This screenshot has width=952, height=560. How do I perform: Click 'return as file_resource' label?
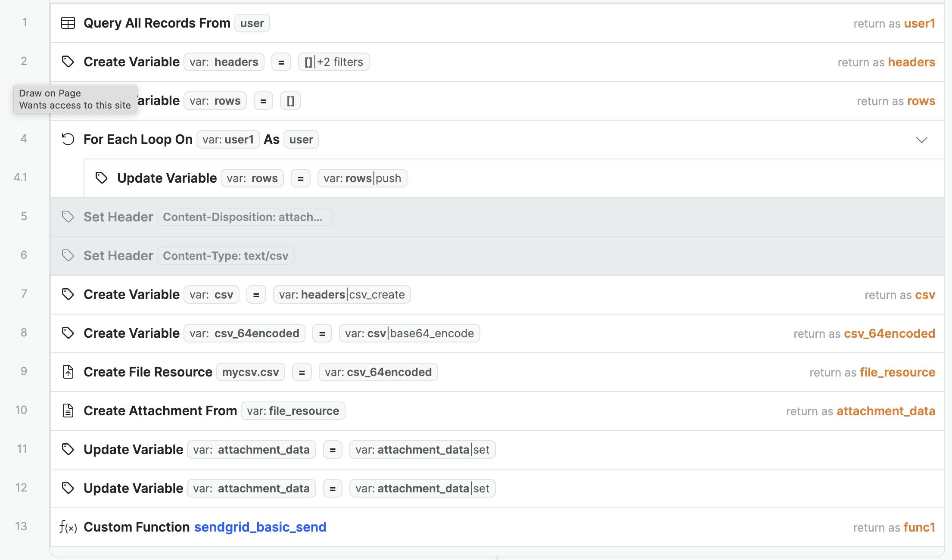pos(872,372)
